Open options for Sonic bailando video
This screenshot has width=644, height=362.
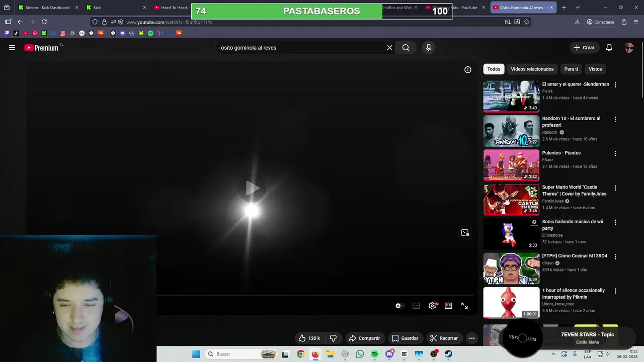[x=615, y=222]
